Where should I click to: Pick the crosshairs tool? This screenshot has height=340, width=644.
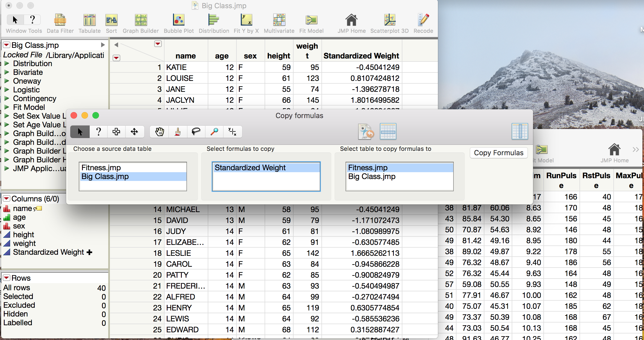(x=232, y=132)
